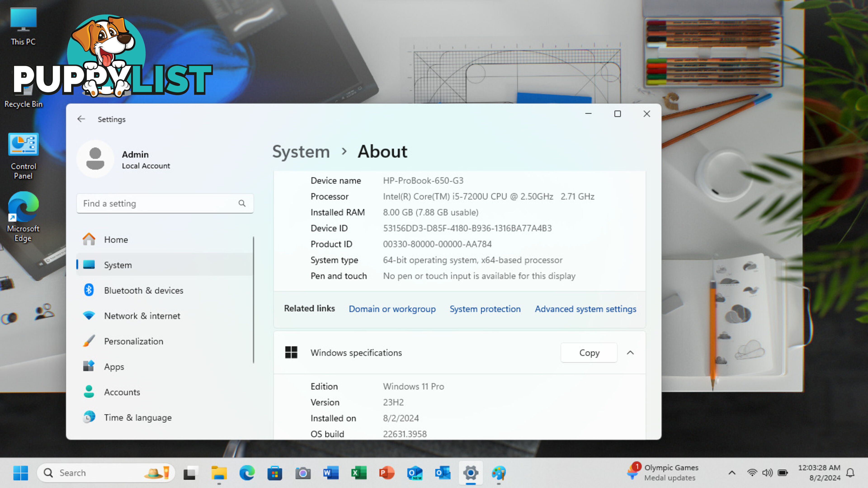This screenshot has width=868, height=488.
Task: Open Personalization settings
Action: tap(164, 341)
